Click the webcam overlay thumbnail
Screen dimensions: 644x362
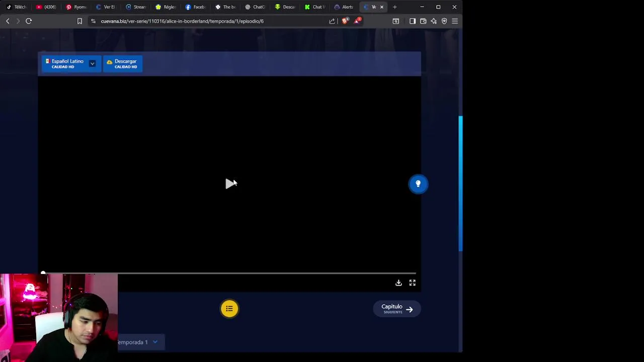pos(59,318)
